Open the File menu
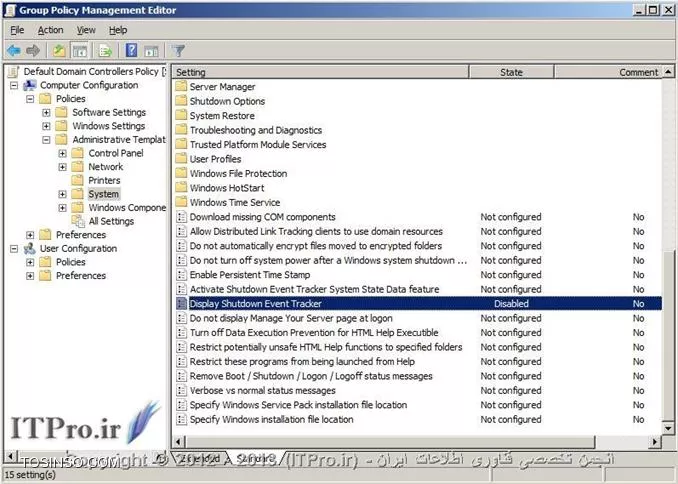Screen dimensions: 678x484 click(x=17, y=30)
